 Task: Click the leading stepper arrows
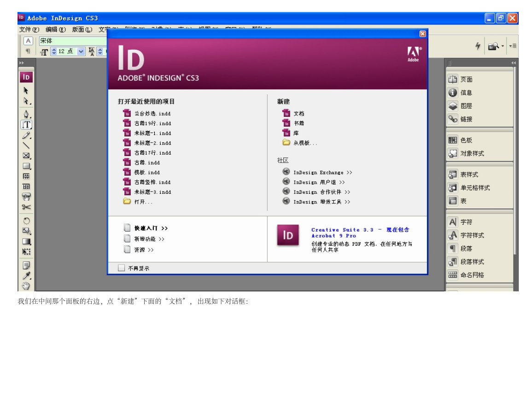coord(100,51)
